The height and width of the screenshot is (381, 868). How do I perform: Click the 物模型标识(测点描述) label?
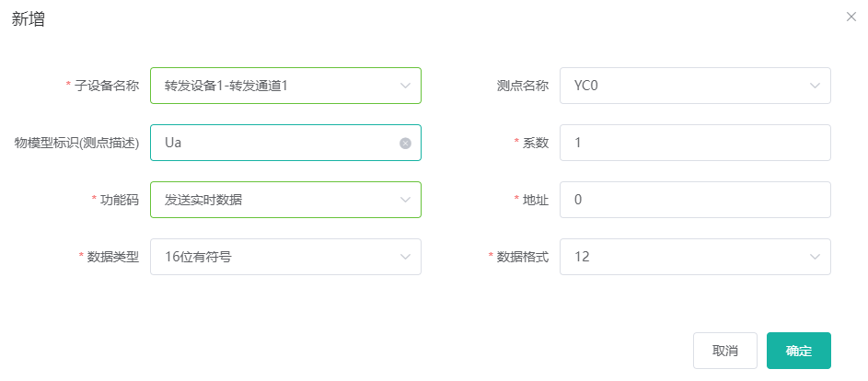[x=76, y=143]
